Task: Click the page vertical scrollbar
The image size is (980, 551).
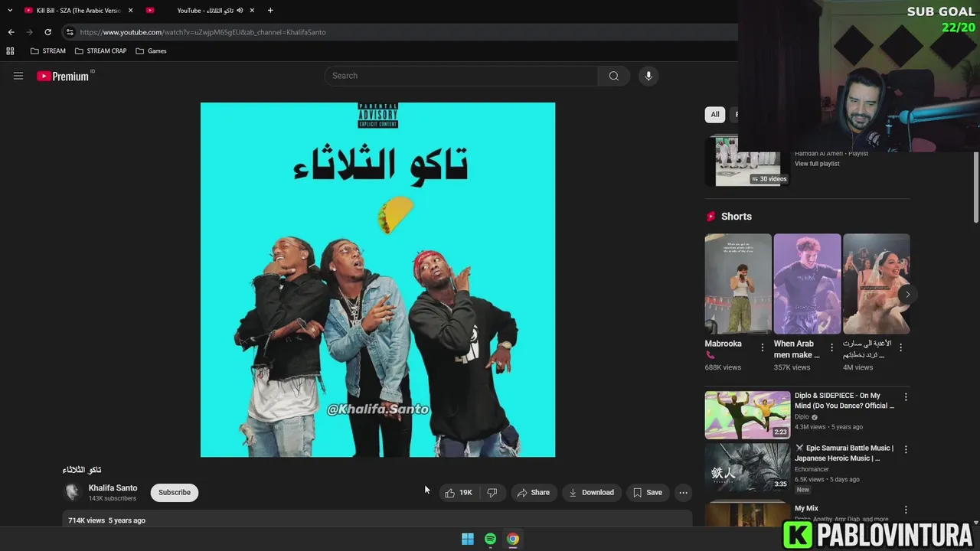Action: pos(975,184)
